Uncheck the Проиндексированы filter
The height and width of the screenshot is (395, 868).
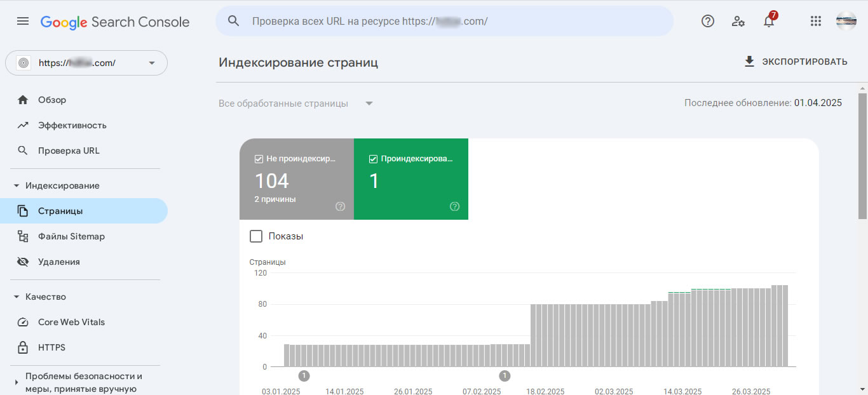pyautogui.click(x=373, y=159)
